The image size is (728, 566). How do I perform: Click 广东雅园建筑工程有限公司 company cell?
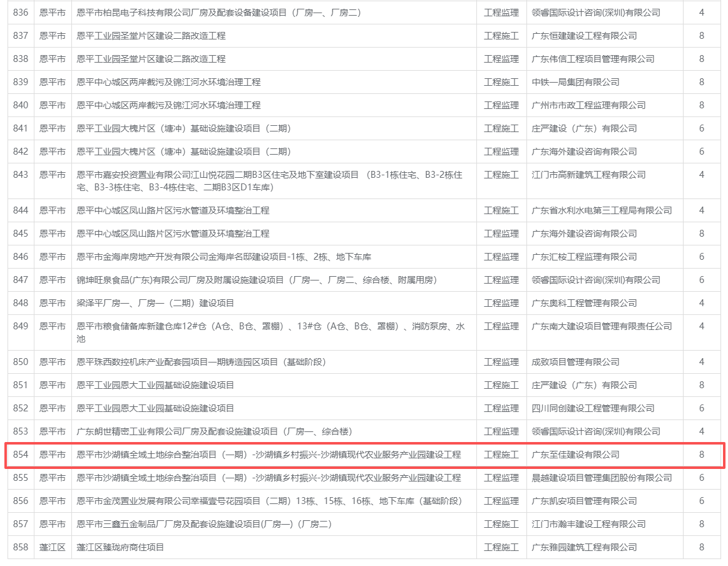(584, 548)
